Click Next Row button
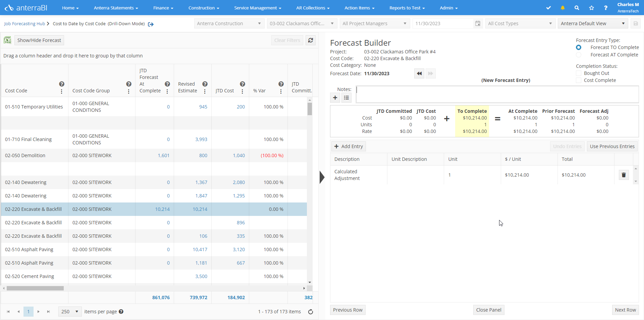The height and width of the screenshot is (320, 644). [626, 310]
